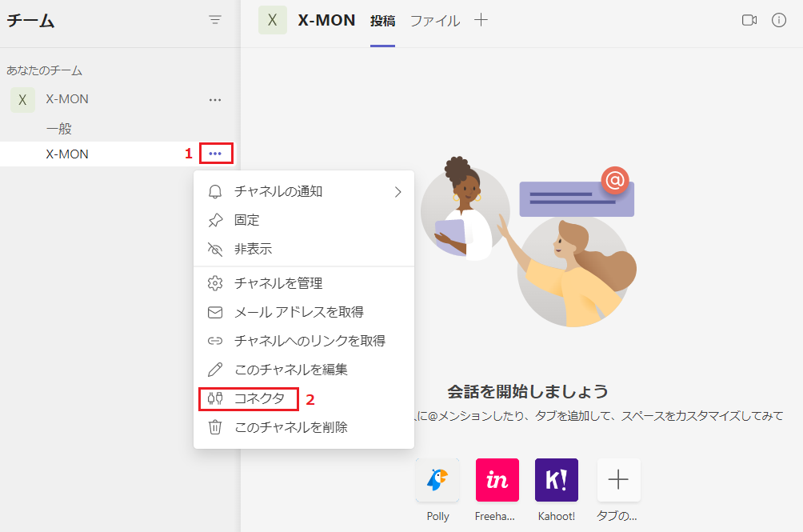
Task: Open the teams filter icon
Action: pos(214,19)
